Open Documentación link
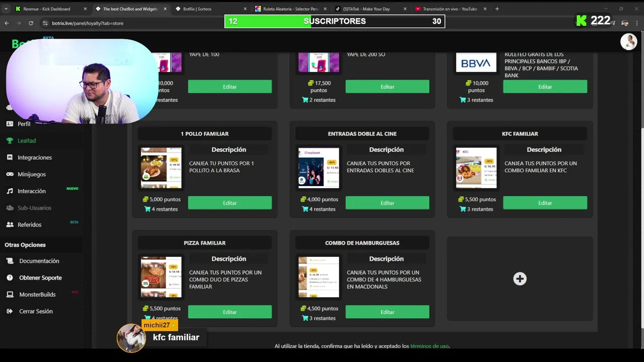The height and width of the screenshot is (362, 644). [39, 261]
